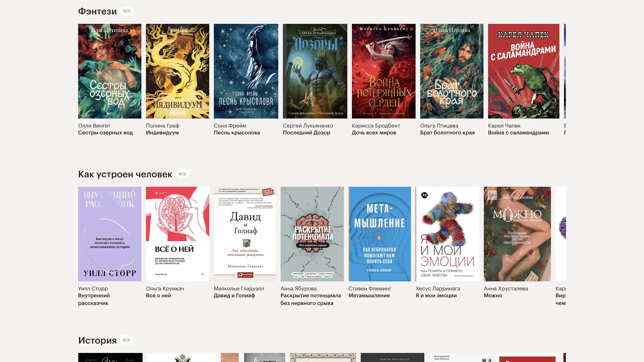Click the title link Последний Дозор

[x=306, y=133]
